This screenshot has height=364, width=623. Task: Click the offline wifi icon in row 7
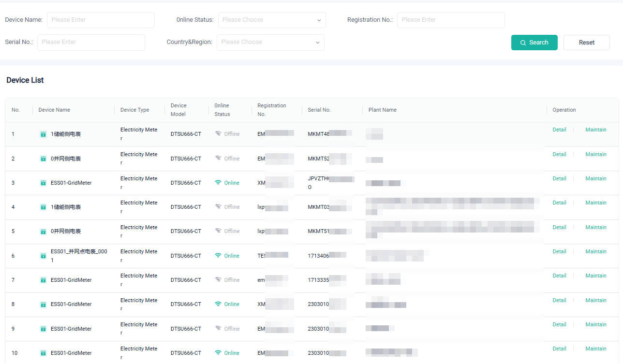click(218, 280)
